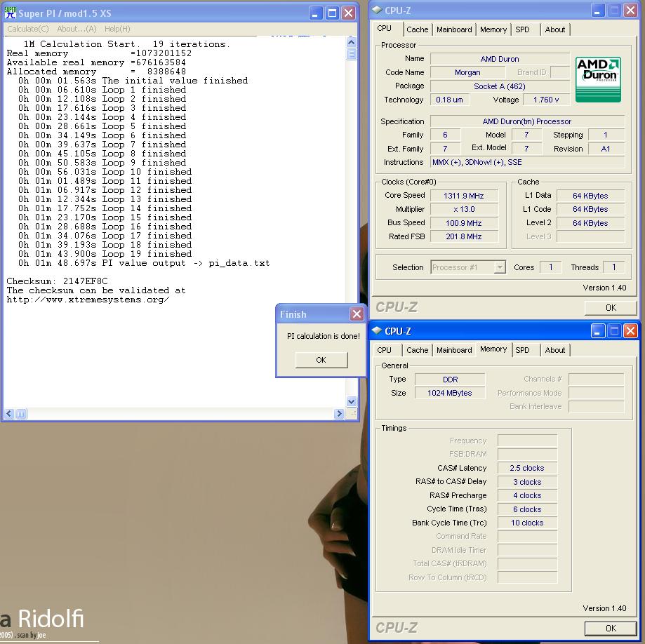This screenshot has height=644, width=645.
Task: Click the Voltage value 1.760 v
Action: pyautogui.click(x=546, y=100)
